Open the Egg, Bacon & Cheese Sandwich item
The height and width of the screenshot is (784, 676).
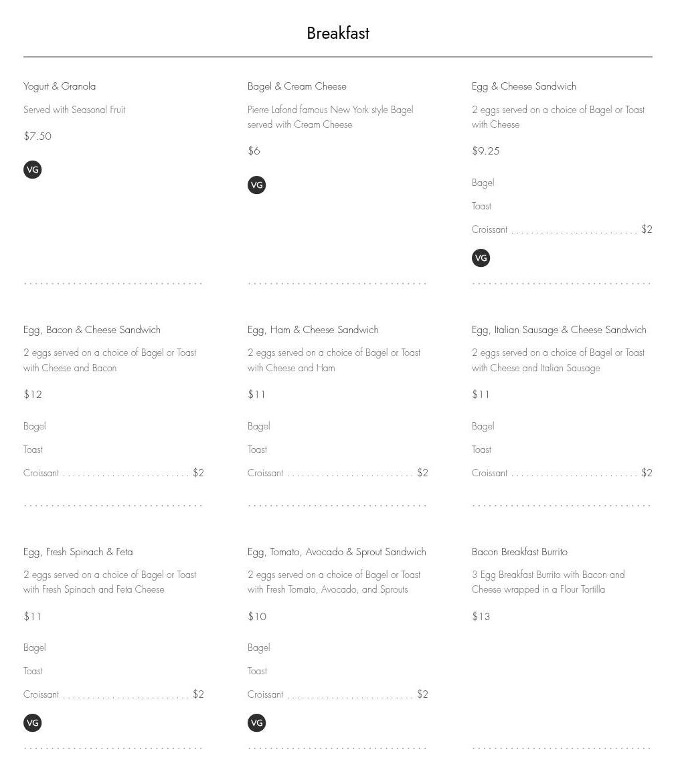coord(92,330)
